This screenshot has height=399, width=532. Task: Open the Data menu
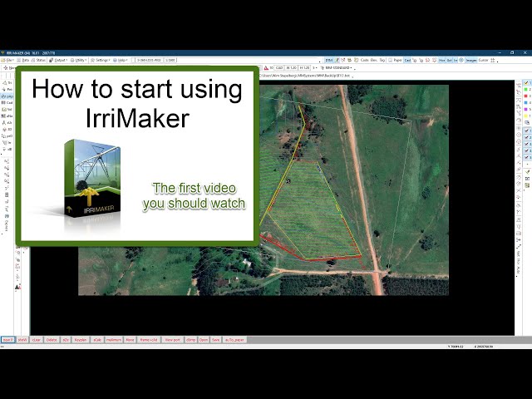(22, 60)
